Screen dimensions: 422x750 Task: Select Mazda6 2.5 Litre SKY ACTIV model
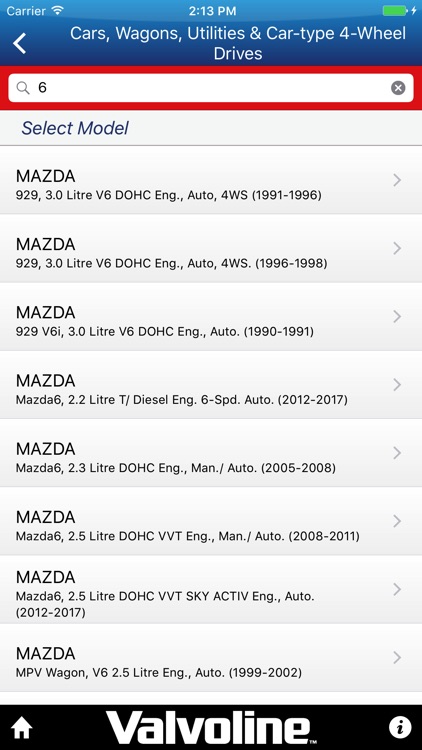(x=211, y=589)
